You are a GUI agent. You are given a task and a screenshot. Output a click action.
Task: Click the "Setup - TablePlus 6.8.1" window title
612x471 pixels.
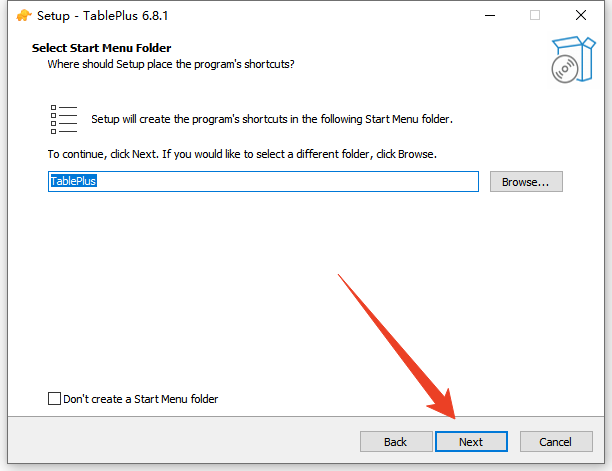102,16
